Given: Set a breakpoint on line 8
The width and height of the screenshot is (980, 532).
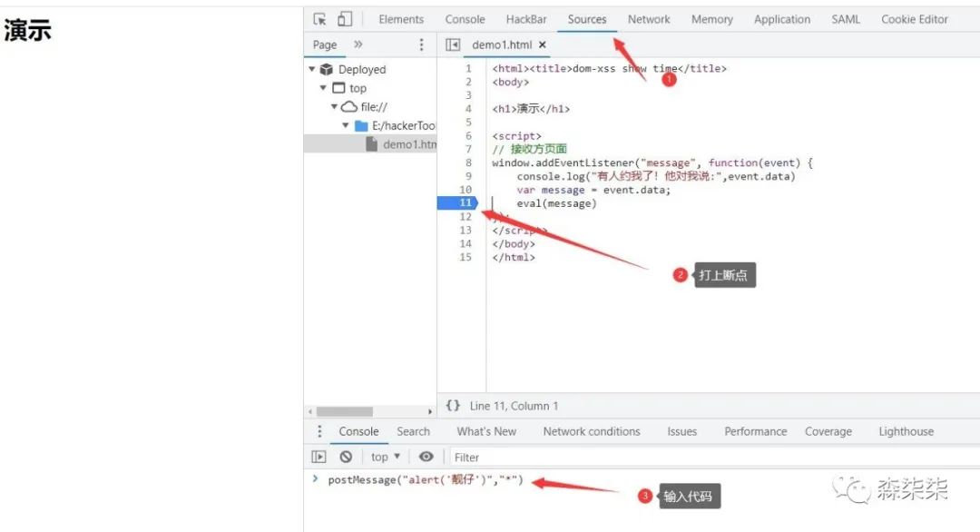Looking at the screenshot, I should click(468, 163).
